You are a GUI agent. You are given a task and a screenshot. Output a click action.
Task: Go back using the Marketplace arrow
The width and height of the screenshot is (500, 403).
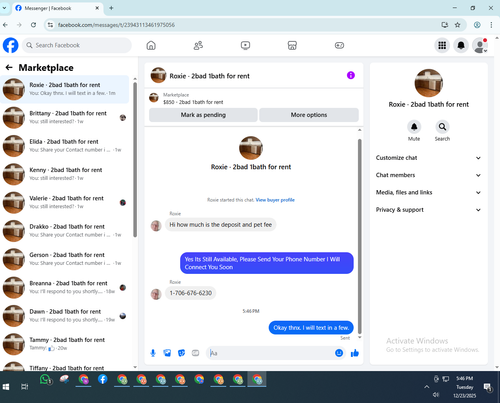click(x=9, y=68)
